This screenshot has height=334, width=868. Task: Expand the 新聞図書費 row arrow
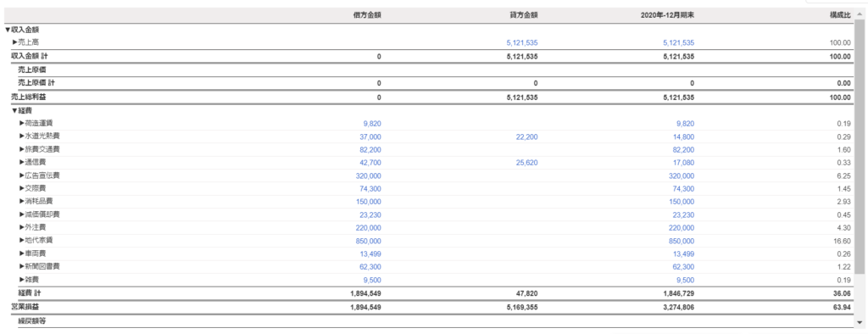coord(22,266)
